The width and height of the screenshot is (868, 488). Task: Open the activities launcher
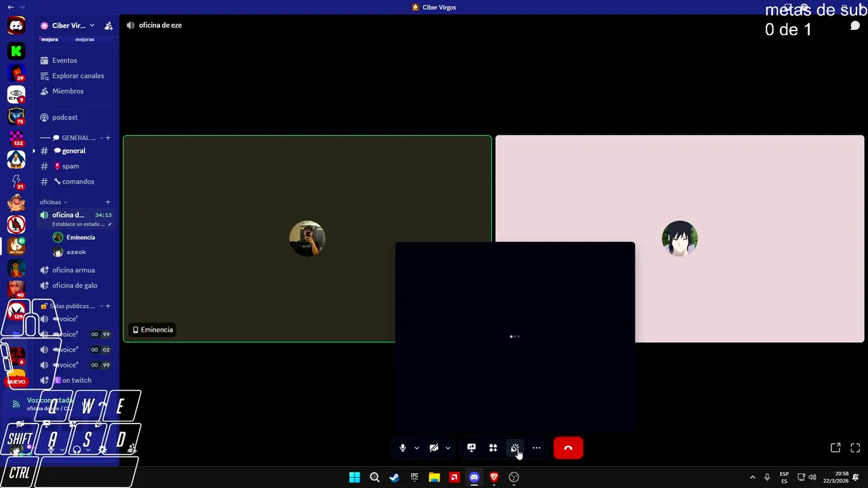click(x=493, y=448)
